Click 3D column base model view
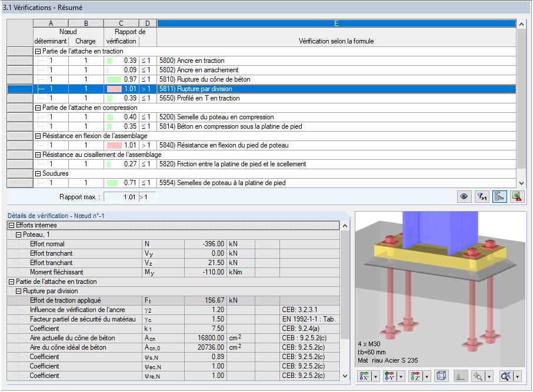533x392 pixels. click(441, 289)
